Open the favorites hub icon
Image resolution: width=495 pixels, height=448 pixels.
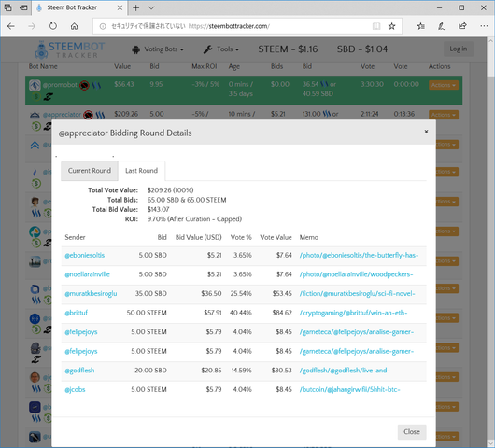click(420, 26)
